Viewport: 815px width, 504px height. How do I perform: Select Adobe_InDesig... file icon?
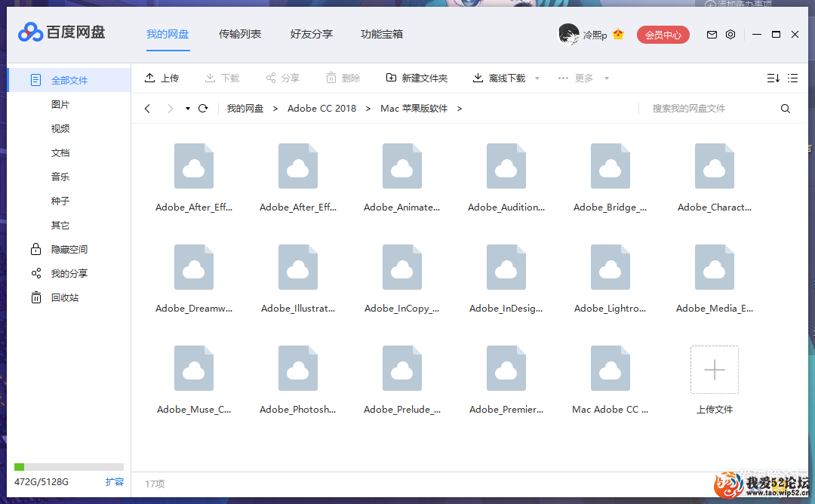[x=506, y=267]
